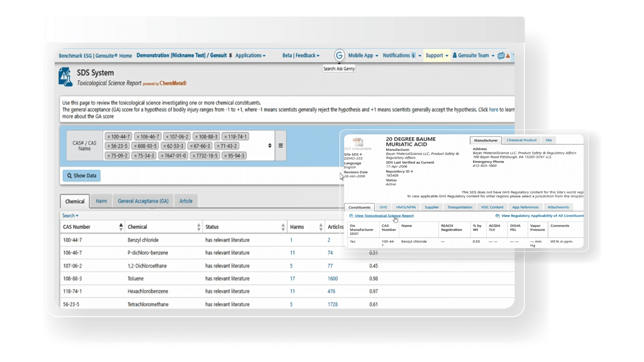
Task: Click Hexachlorobenzene's 476 articles link
Action: pos(331,291)
